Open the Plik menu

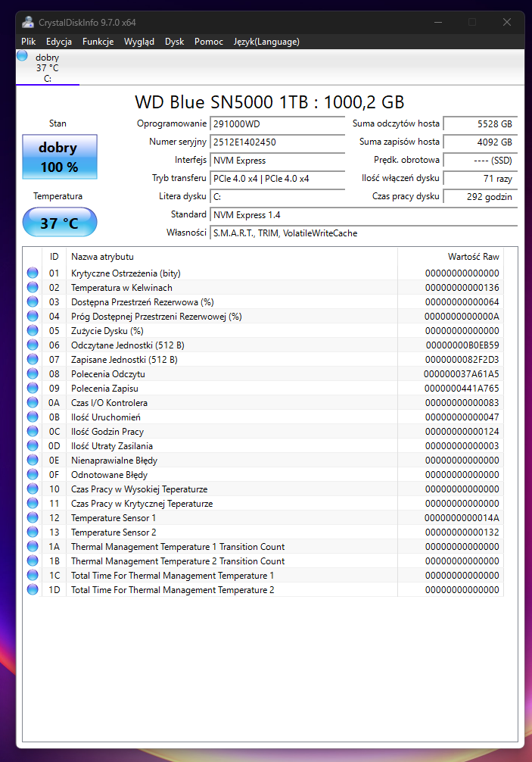tap(29, 42)
